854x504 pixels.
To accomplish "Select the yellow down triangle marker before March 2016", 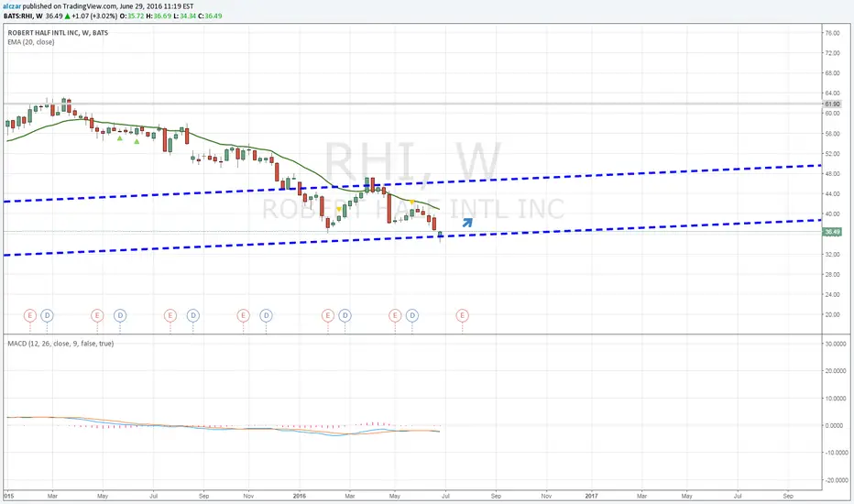I will 339,209.
